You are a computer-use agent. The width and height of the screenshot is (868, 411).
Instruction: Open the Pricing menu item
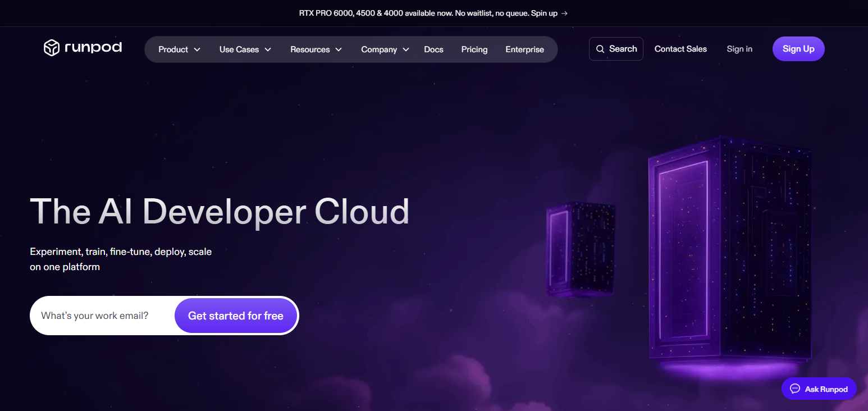(x=474, y=49)
